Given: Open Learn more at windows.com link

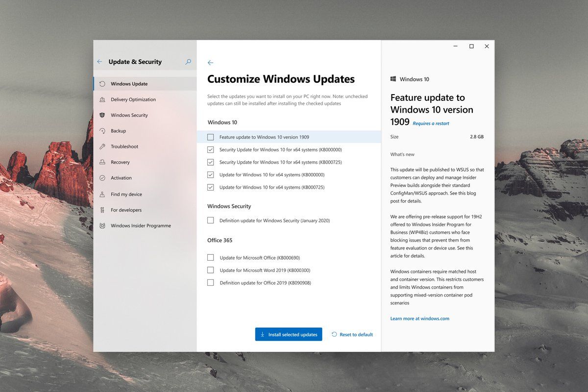Looking at the screenshot, I should (419, 318).
